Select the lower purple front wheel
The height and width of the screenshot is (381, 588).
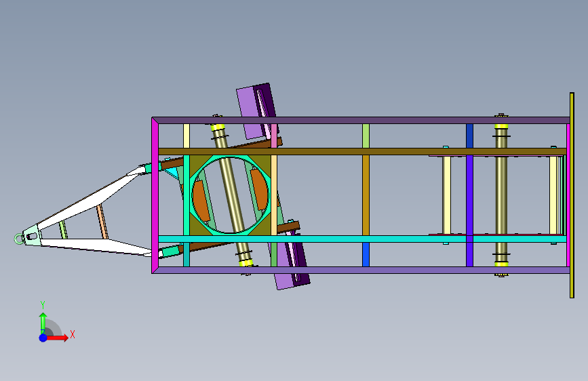(286, 276)
